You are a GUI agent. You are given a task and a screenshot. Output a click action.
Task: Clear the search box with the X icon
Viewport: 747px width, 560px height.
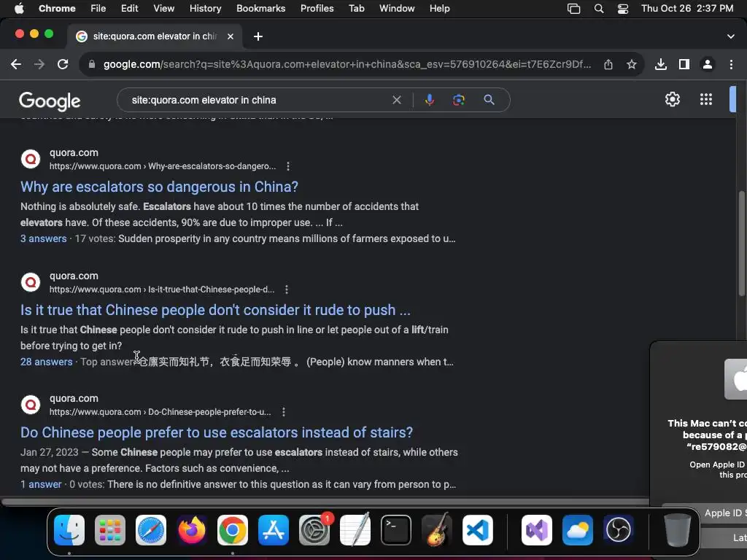click(396, 100)
